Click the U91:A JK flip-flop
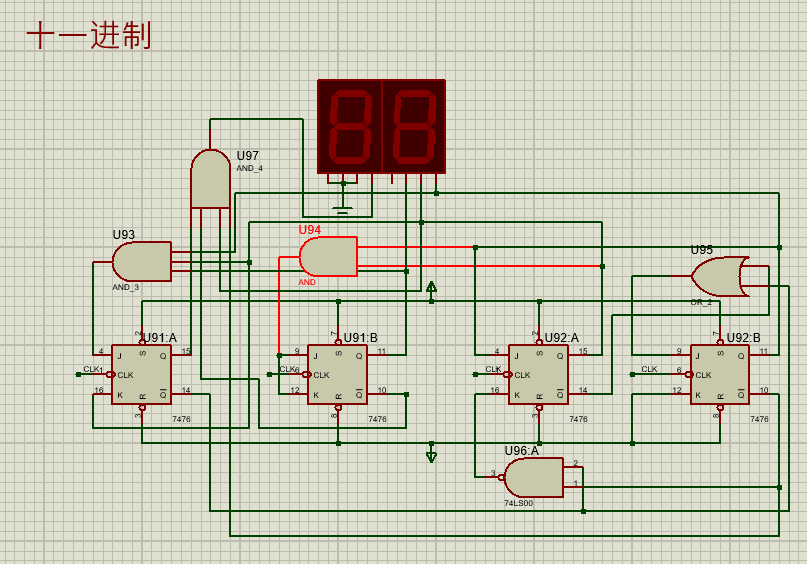 tap(142, 374)
